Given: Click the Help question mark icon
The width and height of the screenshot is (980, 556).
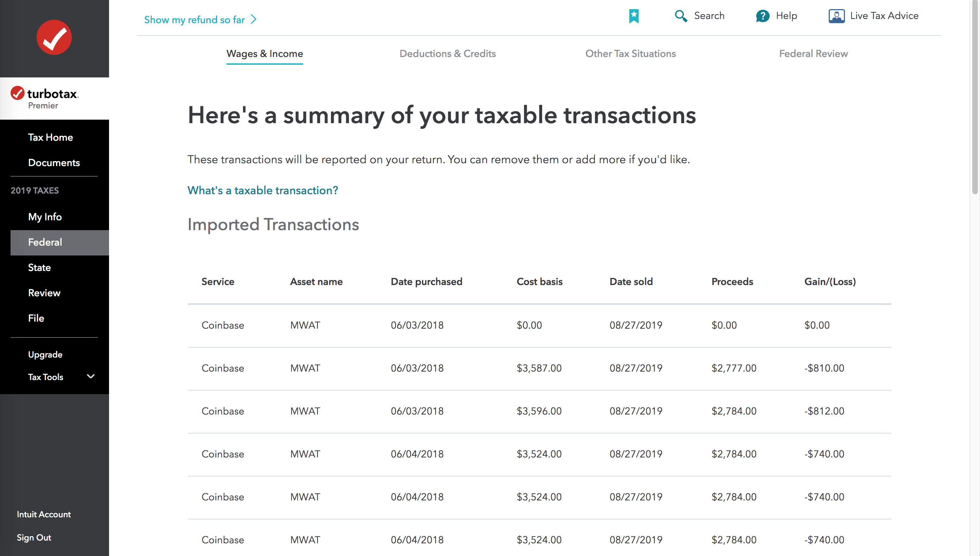Looking at the screenshot, I should 763,16.
